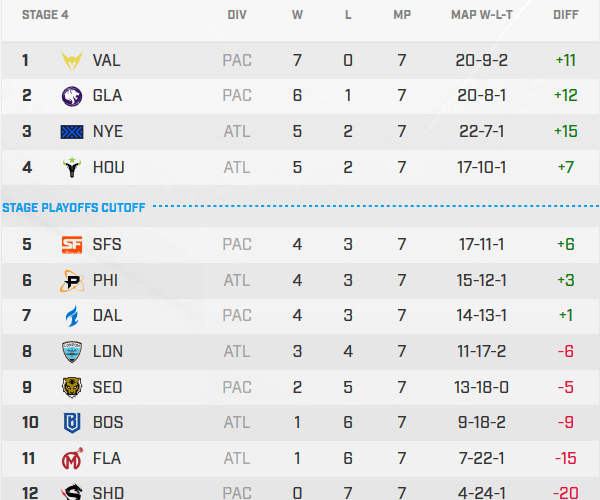The width and height of the screenshot is (600, 500).
Task: Click the STAGE 4 heading label
Action: coord(44,16)
